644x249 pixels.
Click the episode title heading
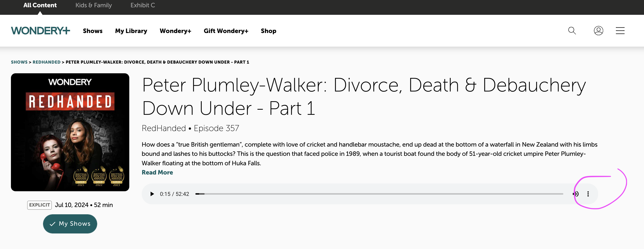click(x=364, y=97)
